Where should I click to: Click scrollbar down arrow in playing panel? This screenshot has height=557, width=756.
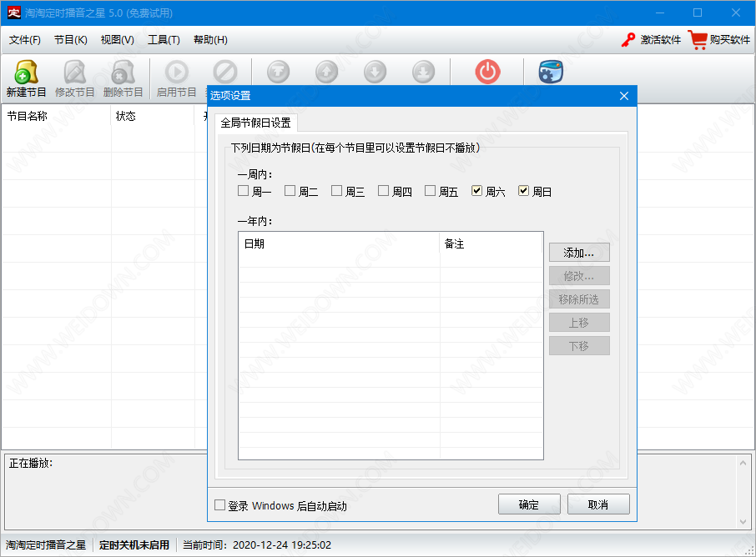tap(743, 522)
